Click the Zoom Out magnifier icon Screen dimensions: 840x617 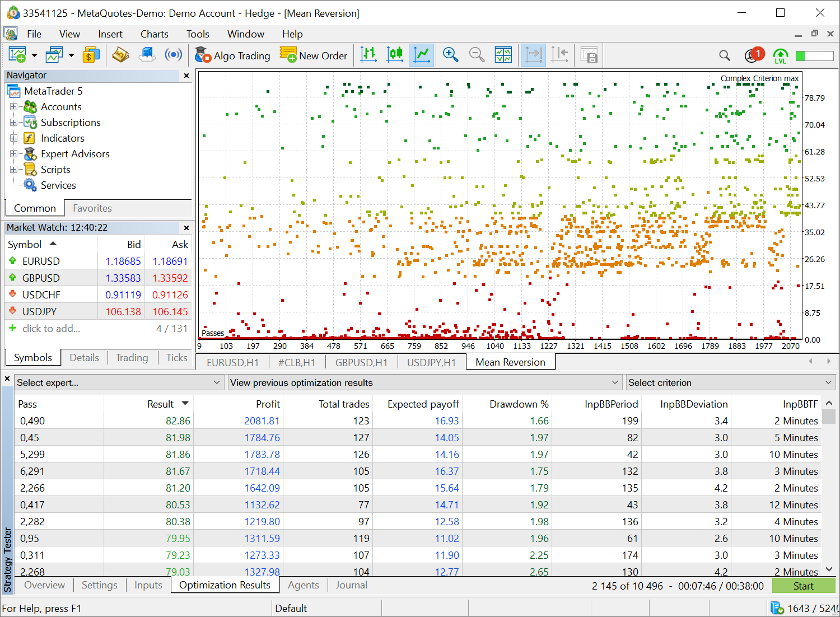coord(477,55)
